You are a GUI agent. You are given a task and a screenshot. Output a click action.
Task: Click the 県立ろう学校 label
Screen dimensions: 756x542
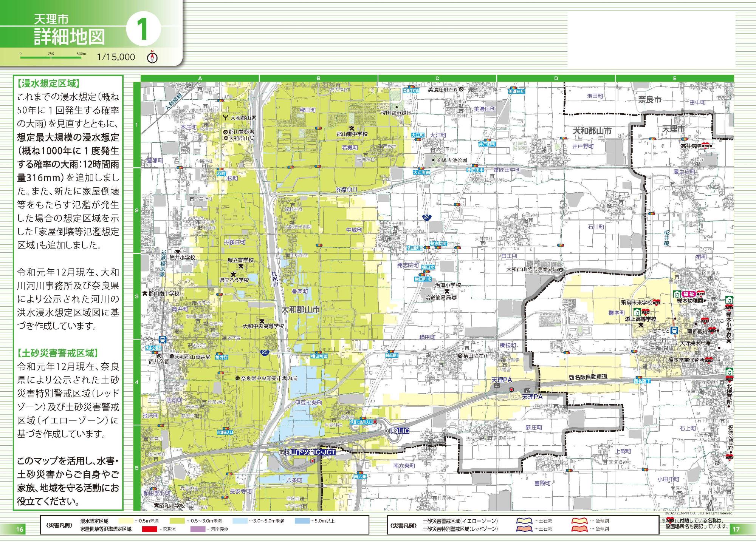click(234, 280)
